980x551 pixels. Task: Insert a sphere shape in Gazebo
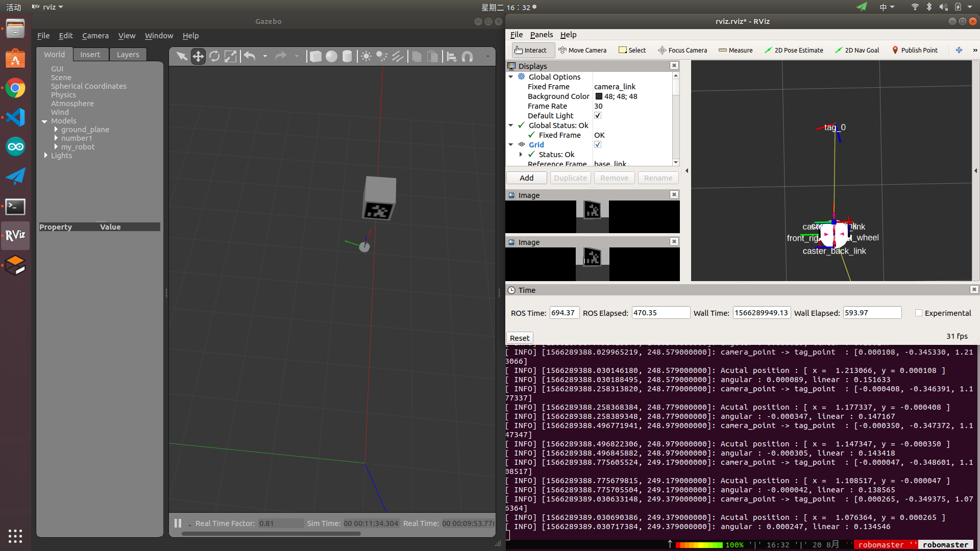(x=331, y=57)
